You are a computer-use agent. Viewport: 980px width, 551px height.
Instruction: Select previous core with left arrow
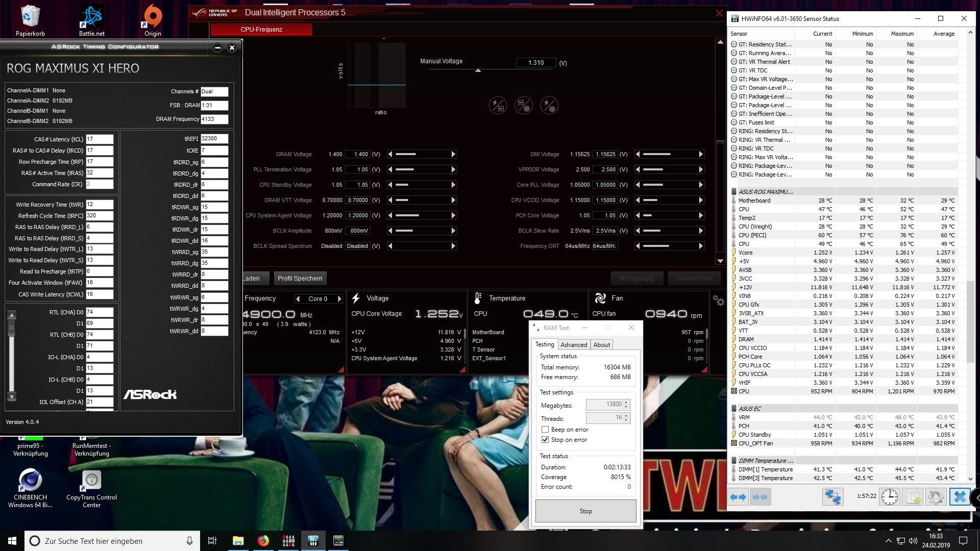298,299
